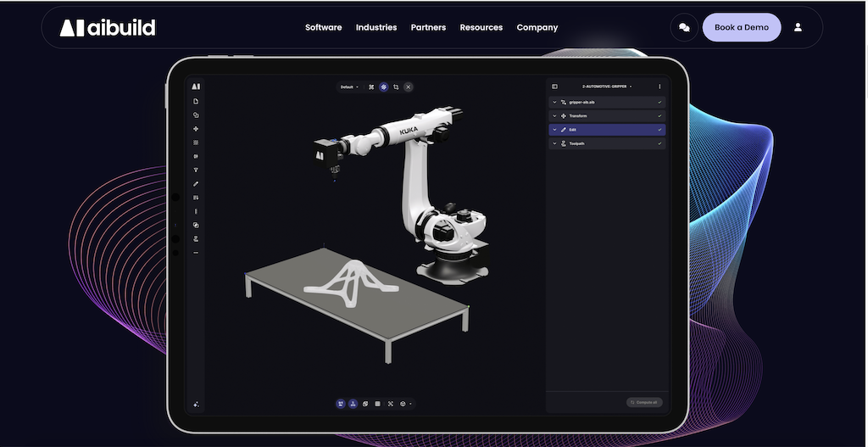The image size is (868, 447).
Task: Click the funnel filter tool in sidebar
Action: point(196,170)
